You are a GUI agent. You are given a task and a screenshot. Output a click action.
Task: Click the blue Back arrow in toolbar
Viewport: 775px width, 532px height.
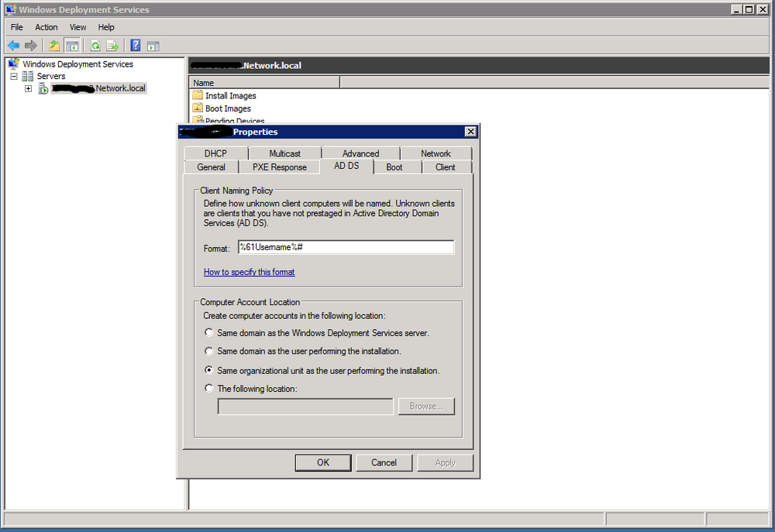point(14,46)
